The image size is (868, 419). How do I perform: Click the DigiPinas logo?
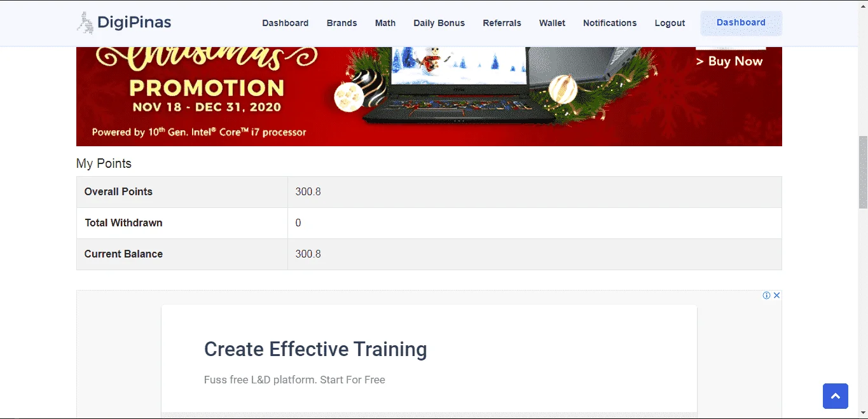(124, 23)
